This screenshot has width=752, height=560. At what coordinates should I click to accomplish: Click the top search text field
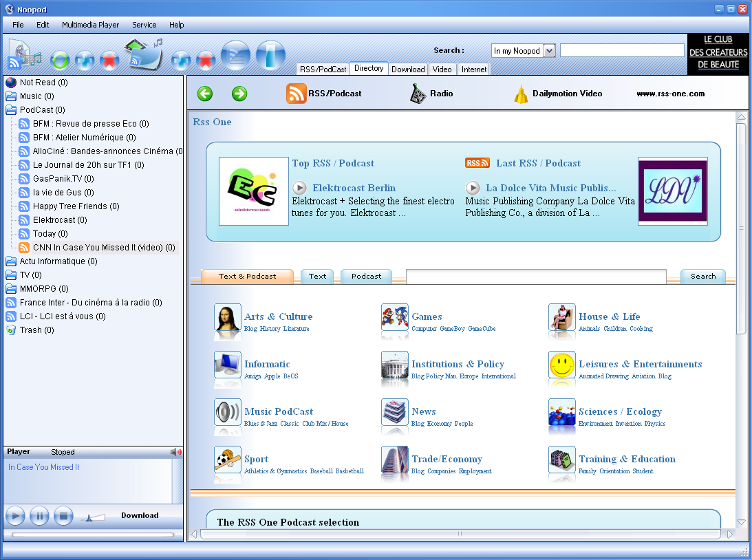622,50
